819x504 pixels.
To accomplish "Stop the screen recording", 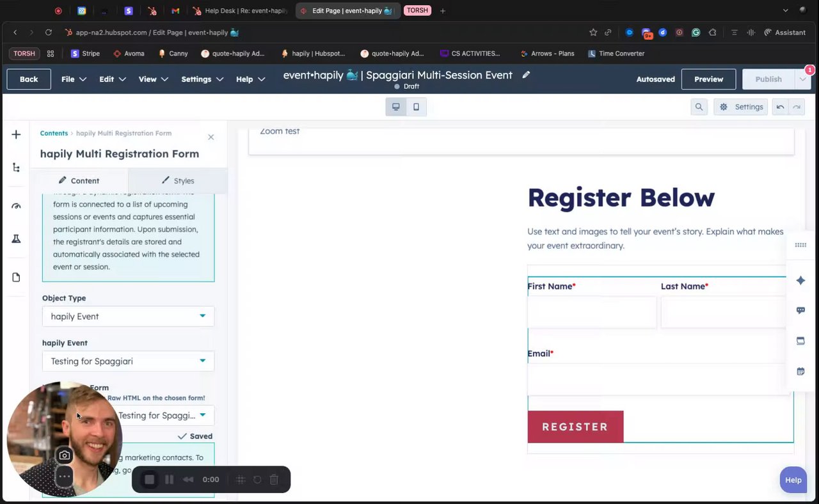I will tap(149, 479).
